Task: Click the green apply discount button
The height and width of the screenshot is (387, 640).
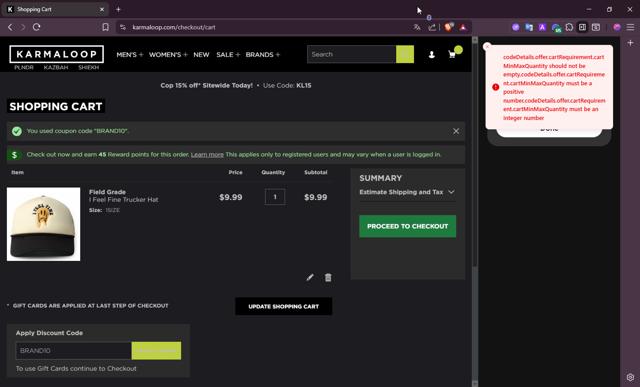Action: tap(156, 351)
